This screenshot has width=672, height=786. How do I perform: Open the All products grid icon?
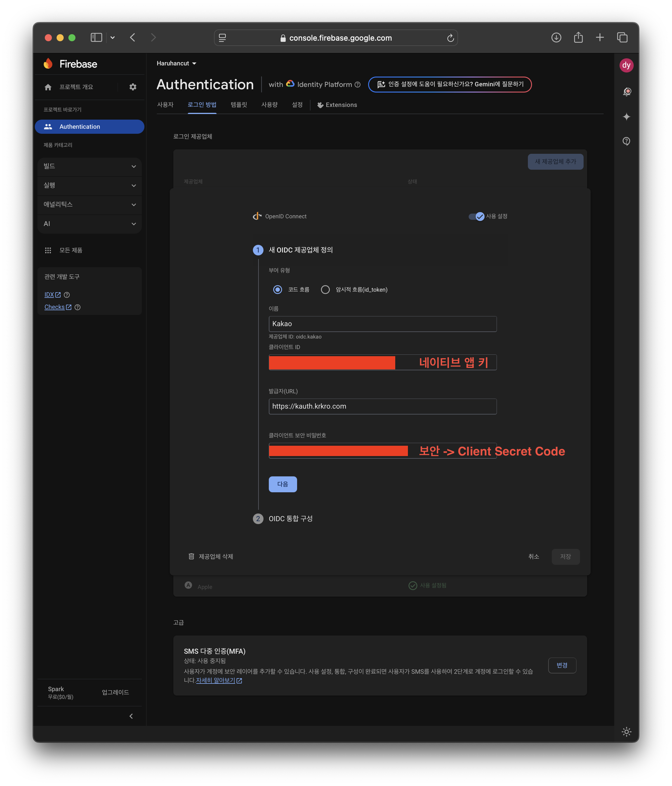[x=48, y=250]
